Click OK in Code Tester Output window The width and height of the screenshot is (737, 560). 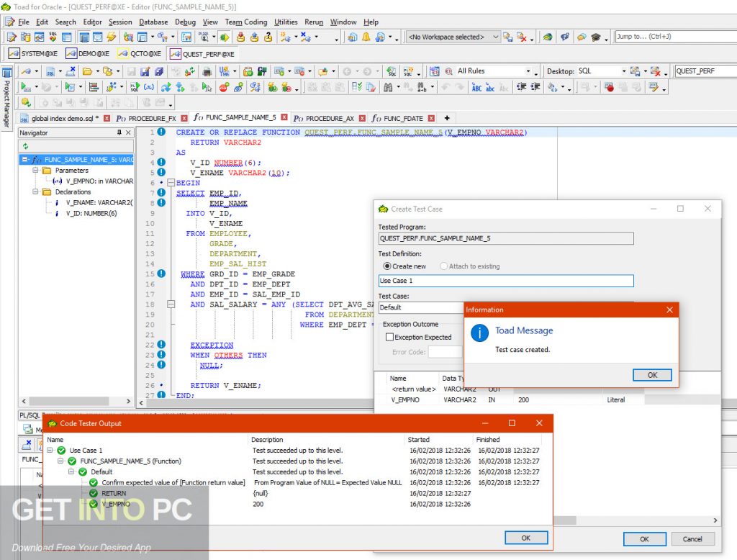click(526, 538)
